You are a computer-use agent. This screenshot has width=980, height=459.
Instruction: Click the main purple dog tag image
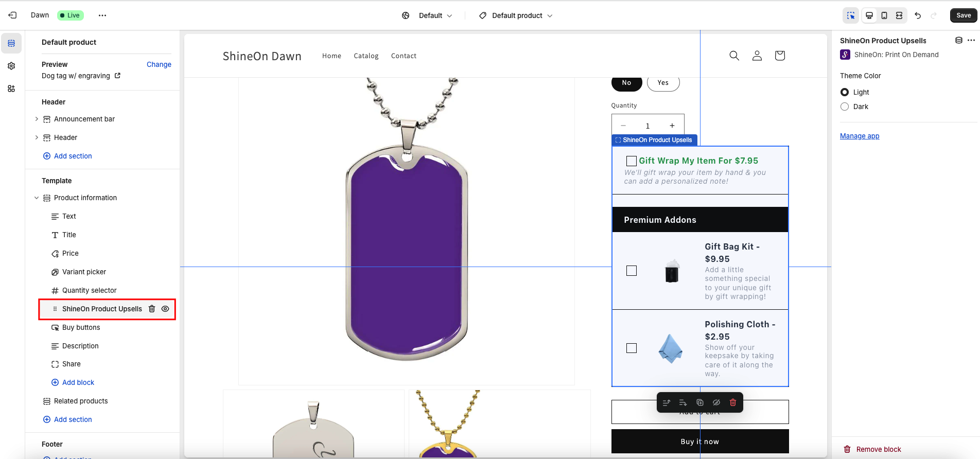(407, 231)
